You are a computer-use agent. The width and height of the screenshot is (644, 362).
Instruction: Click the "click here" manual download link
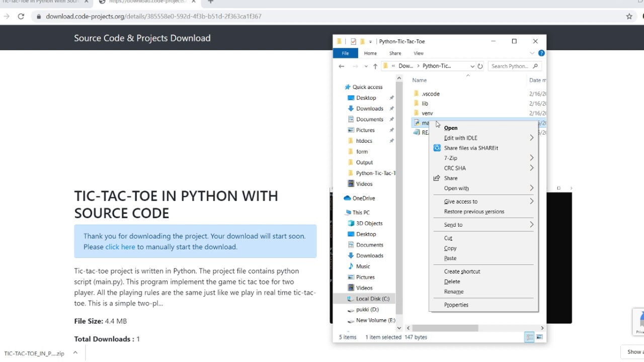pyautogui.click(x=120, y=247)
